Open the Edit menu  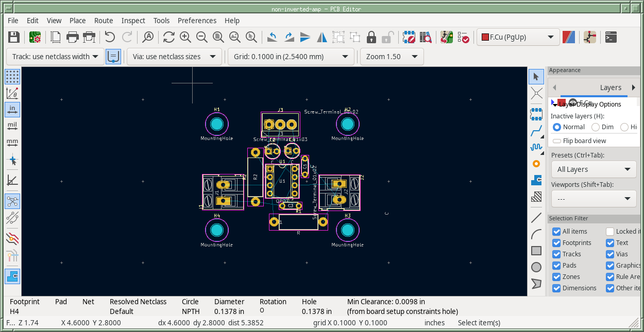tap(32, 21)
